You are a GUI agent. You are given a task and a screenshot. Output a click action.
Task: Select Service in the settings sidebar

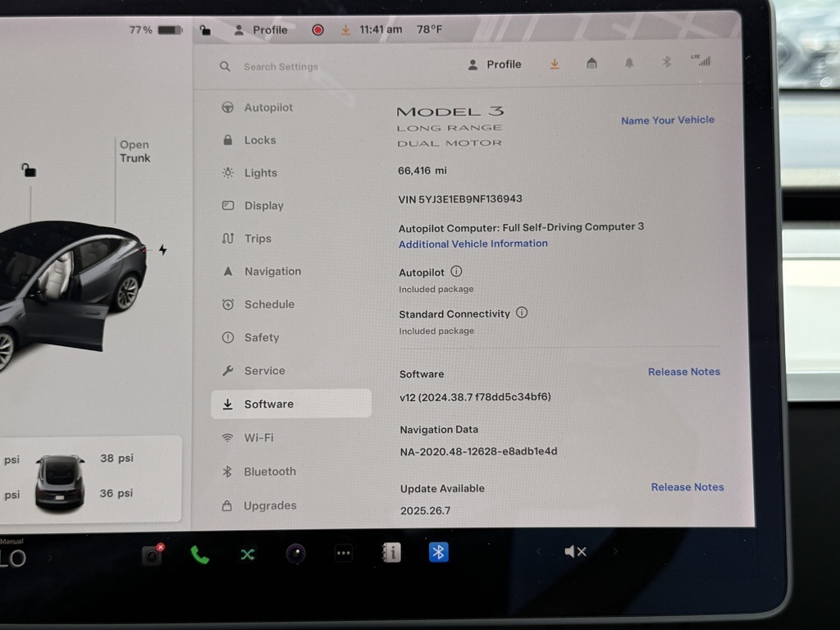point(254,371)
